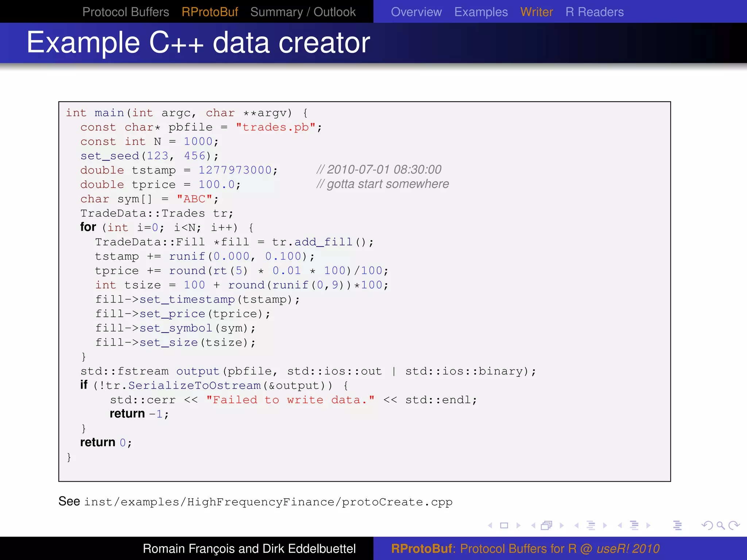Go to next slide arrow
Screen dimensions: 747x560
(518, 525)
